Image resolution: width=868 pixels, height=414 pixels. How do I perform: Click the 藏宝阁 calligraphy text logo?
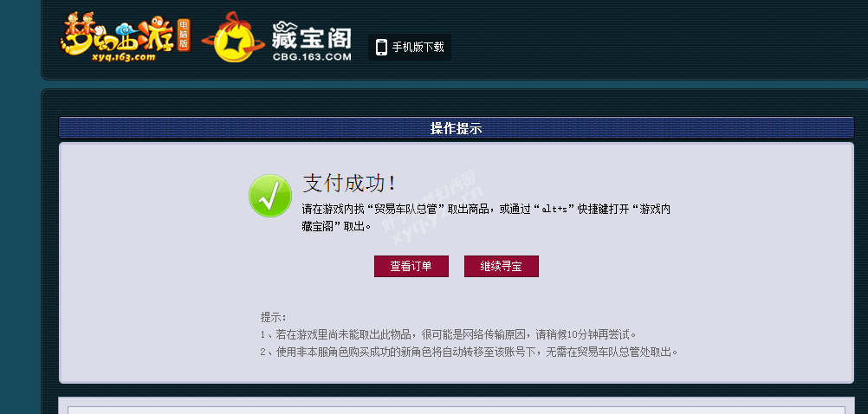coord(312,36)
